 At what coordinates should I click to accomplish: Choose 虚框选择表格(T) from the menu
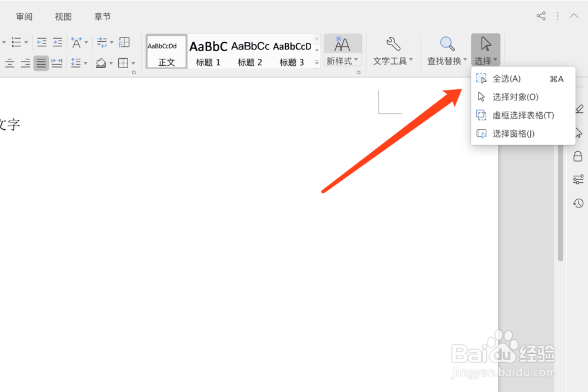point(523,115)
